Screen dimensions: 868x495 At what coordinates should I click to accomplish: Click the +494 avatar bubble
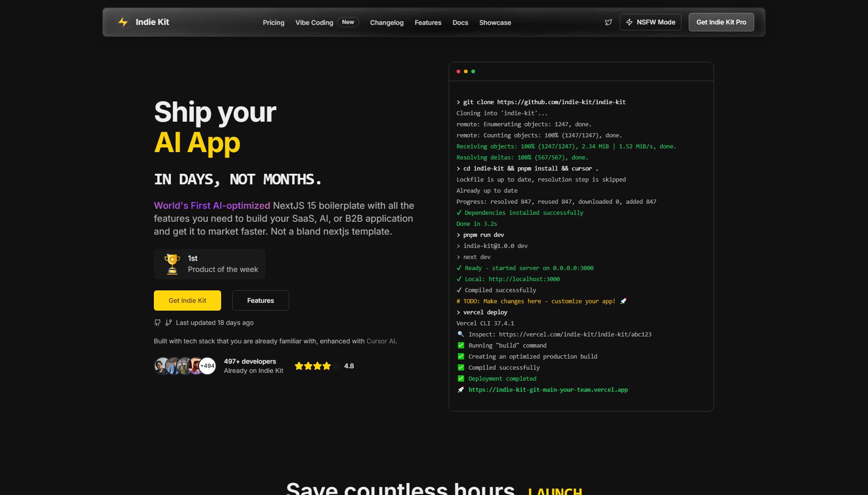point(207,366)
